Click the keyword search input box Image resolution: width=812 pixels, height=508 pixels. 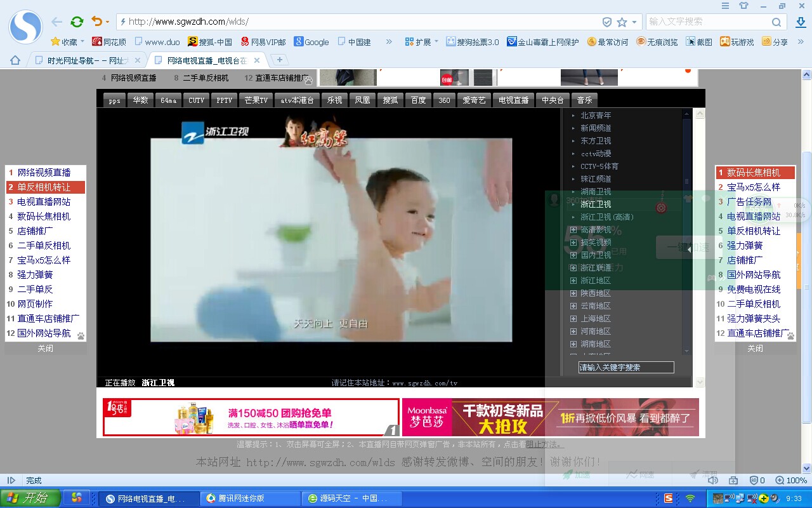tap(625, 366)
